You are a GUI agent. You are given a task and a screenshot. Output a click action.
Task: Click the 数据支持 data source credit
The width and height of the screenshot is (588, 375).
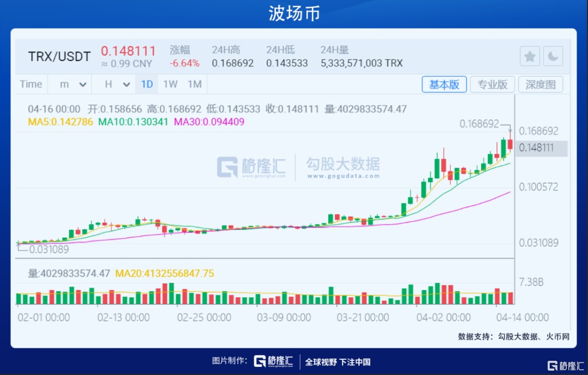coord(514,336)
